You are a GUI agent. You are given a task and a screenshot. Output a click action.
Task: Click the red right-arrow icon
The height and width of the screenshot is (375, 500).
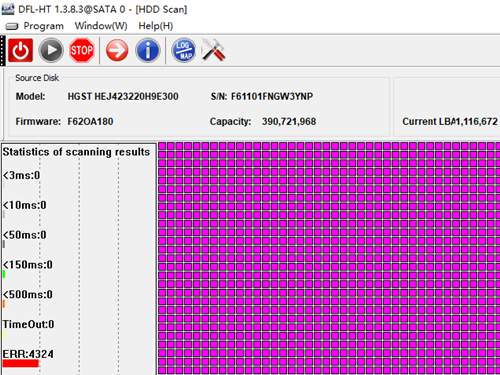(117, 50)
